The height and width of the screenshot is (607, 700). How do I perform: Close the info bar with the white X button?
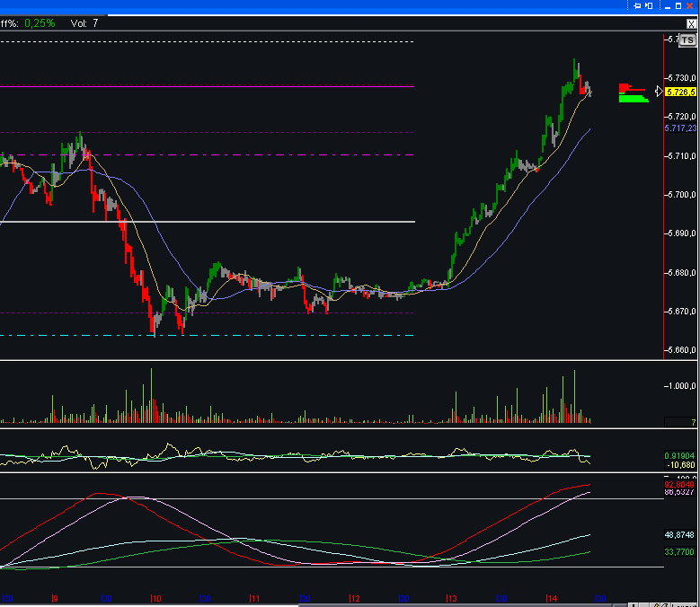[691, 24]
